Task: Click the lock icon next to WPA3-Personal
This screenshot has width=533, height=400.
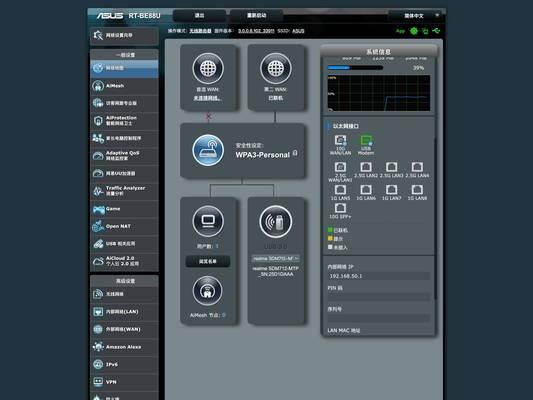Action: [295, 153]
